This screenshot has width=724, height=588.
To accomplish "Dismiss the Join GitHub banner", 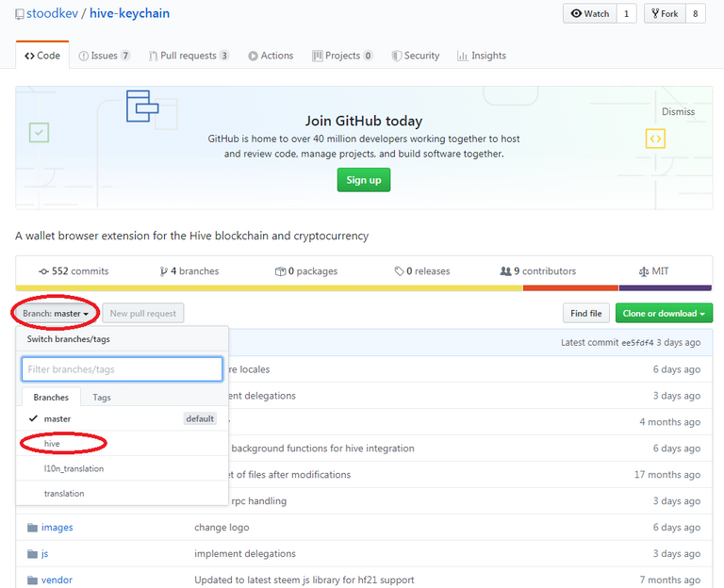I will pos(679,112).
